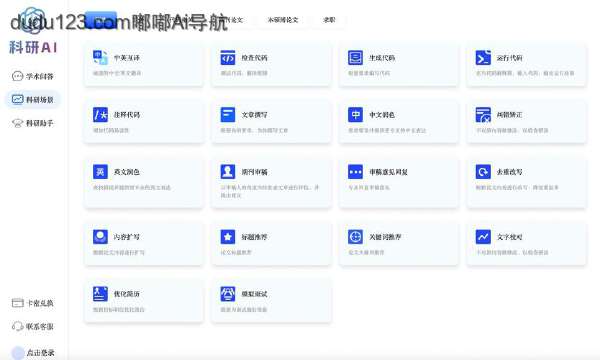Select the 生成代码 code generation icon
This screenshot has width=600, height=360.
coord(355,57)
